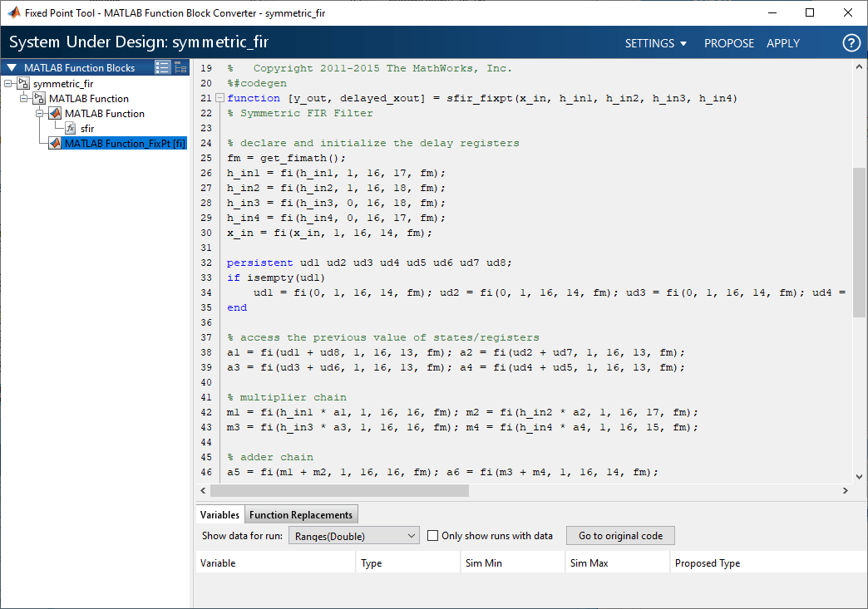Screen dimensions: 868x609
Task: Collapse the MATLAB Function Blocks panel
Action: [12, 68]
